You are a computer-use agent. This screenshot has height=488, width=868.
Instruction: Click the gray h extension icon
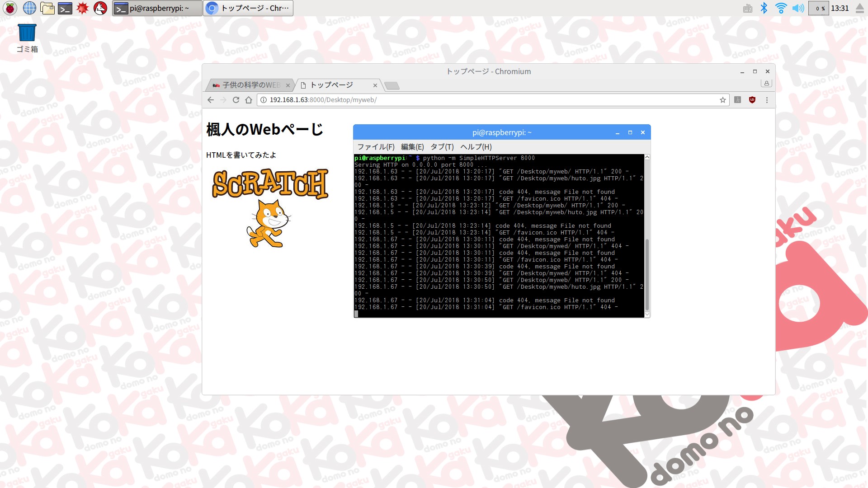pyautogui.click(x=738, y=100)
